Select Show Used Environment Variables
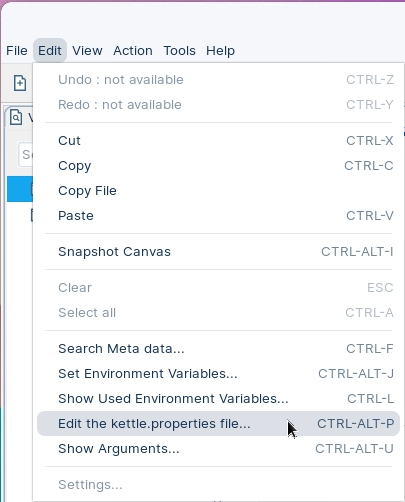This screenshot has height=502, width=405. tap(218, 399)
